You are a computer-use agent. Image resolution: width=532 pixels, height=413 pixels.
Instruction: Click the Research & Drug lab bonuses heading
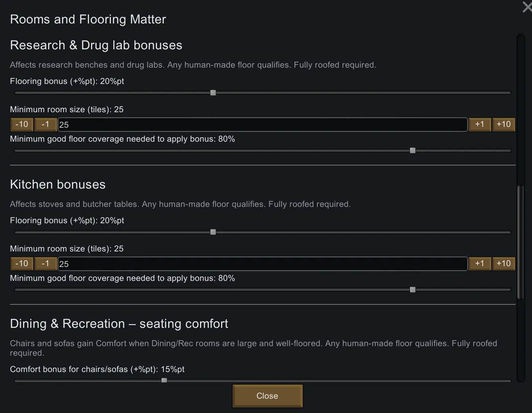click(96, 45)
